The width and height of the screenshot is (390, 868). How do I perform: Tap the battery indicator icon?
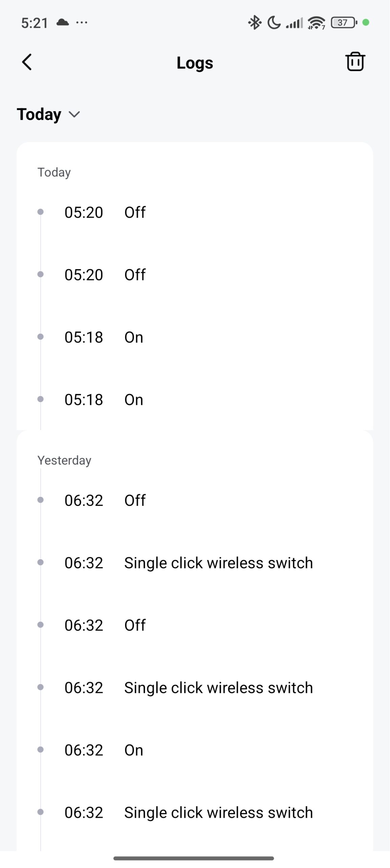tap(344, 23)
